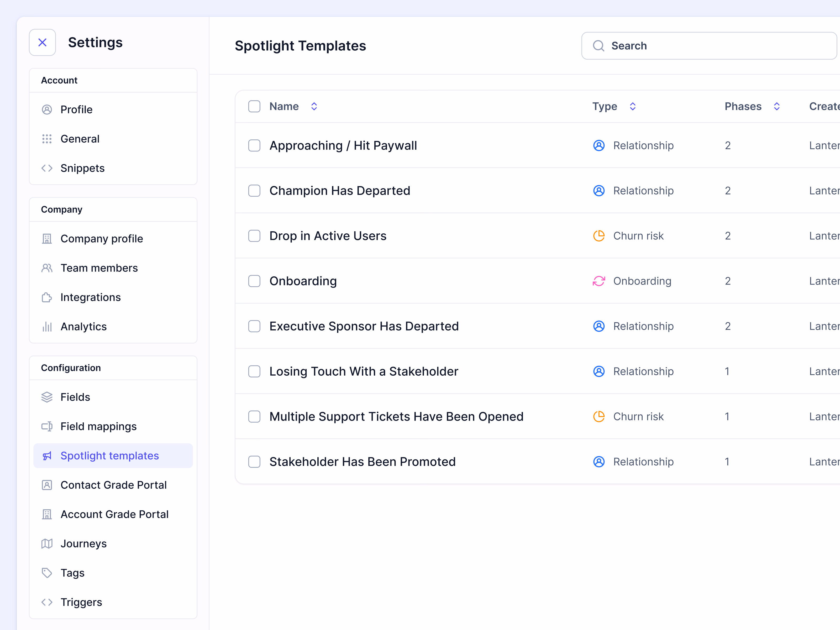Check Stakeholder Has Been Promoted checkbox

254,462
